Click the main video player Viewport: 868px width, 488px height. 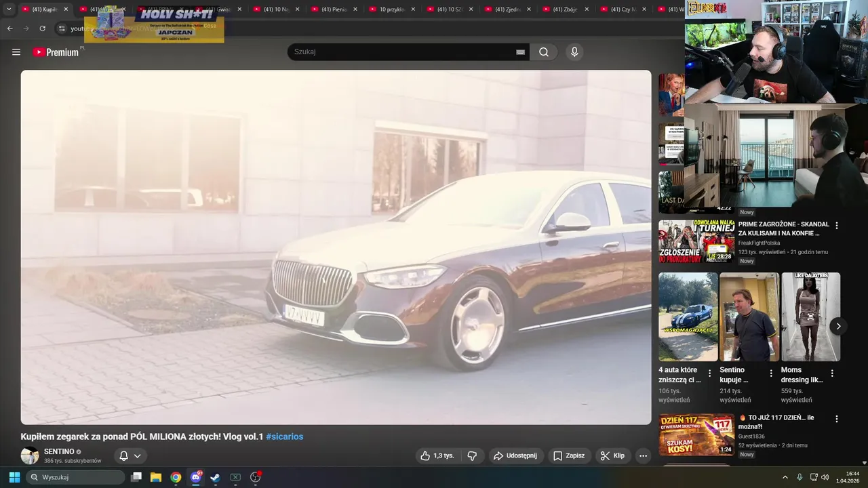pyautogui.click(x=336, y=247)
